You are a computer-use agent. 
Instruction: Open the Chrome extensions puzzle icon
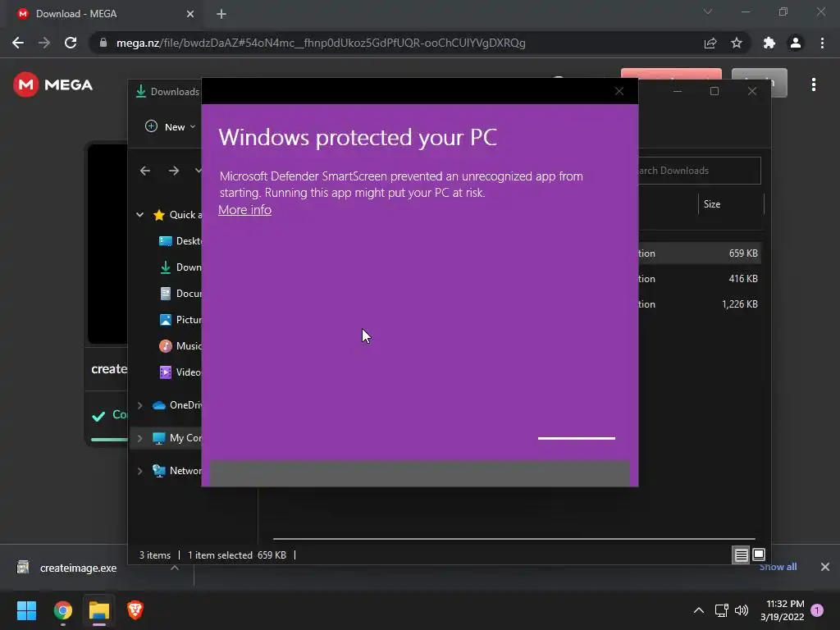coord(769,43)
